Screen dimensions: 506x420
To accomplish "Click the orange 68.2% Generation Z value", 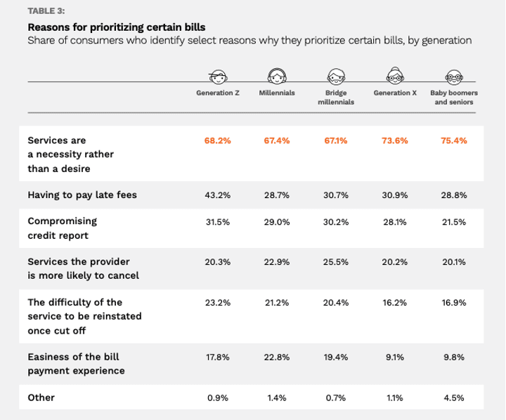I will point(218,140).
